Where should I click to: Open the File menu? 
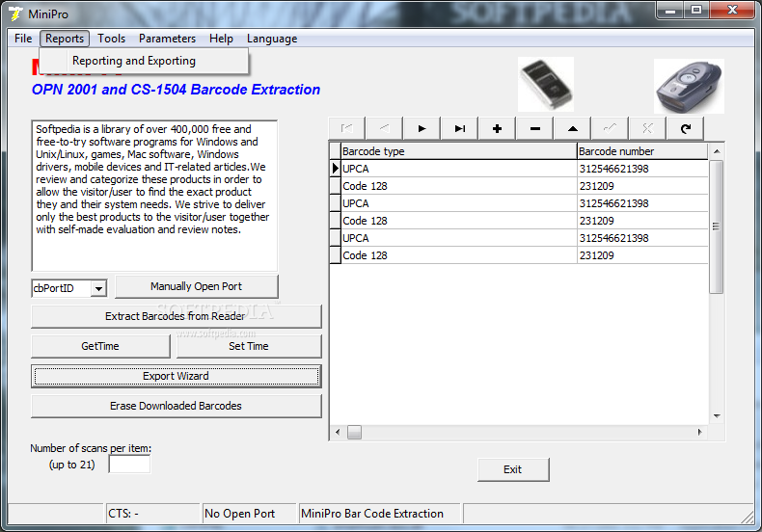(x=23, y=39)
